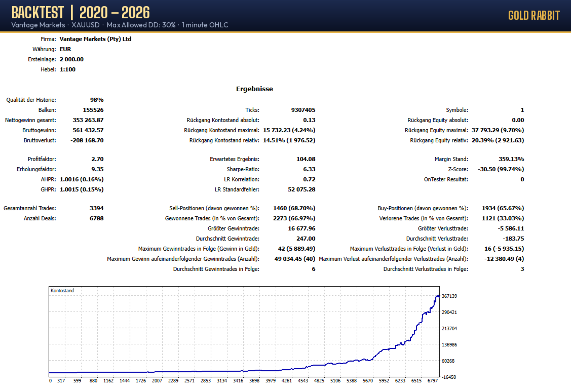Select the Vantage Markets XAUUSD subtitle line
This screenshot has height=392, width=571.
120,25
